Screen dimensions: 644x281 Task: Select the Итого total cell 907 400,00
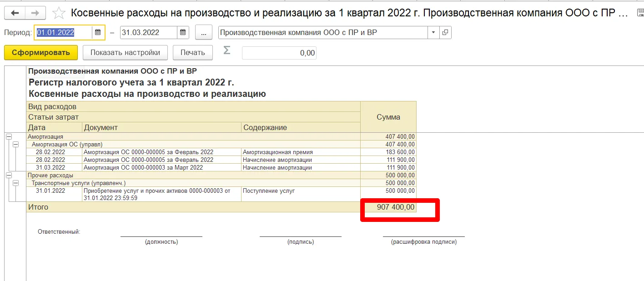[x=388, y=207]
